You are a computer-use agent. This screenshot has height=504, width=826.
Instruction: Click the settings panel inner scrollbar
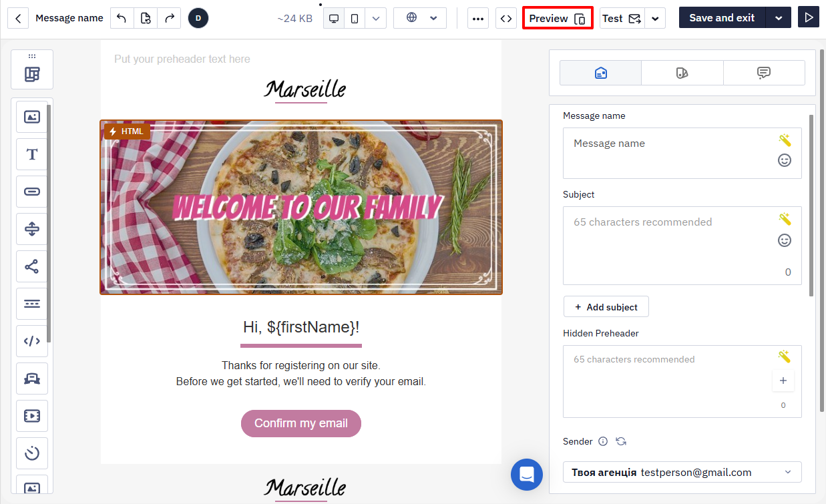811,206
